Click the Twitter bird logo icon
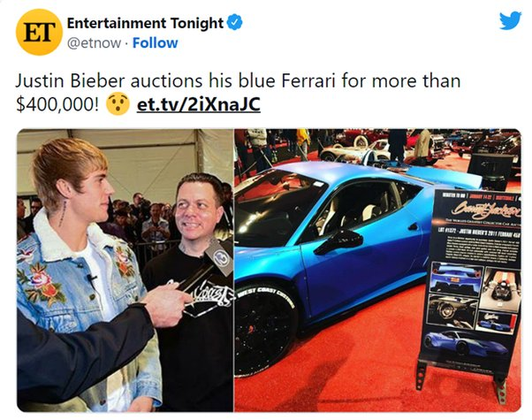Screen dimensions: 532x420 510,20
